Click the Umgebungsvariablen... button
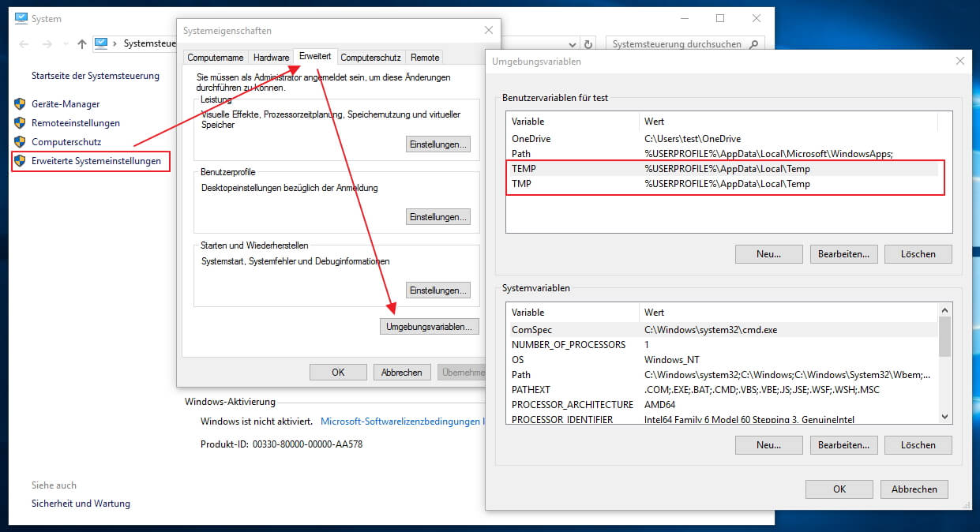980x532 pixels. [430, 326]
